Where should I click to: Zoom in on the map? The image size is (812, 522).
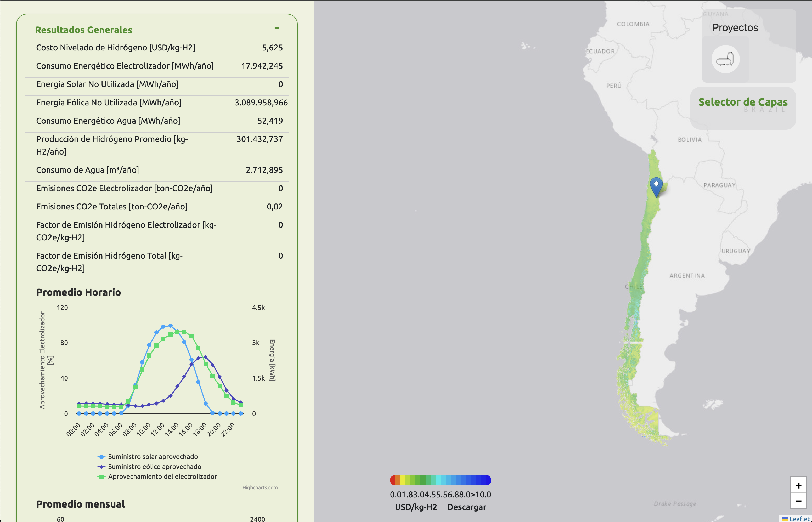click(x=798, y=485)
